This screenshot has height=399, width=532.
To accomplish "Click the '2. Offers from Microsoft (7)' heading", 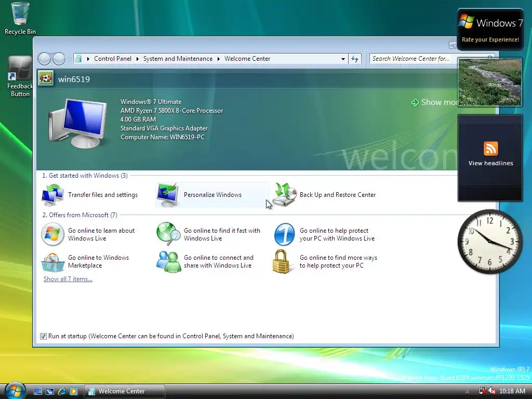I will [79, 215].
